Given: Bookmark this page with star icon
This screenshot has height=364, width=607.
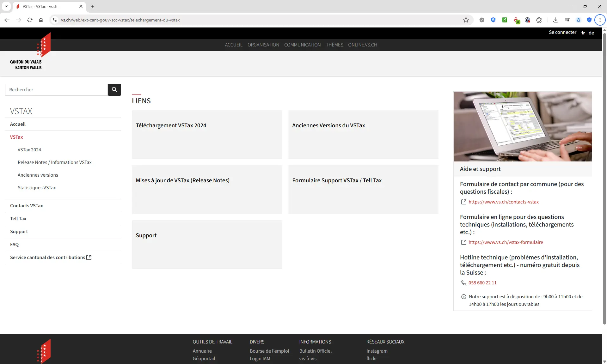Looking at the screenshot, I should 466,20.
